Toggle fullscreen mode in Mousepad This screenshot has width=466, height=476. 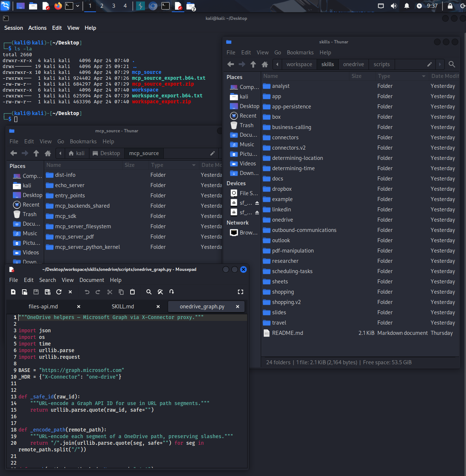[241, 292]
